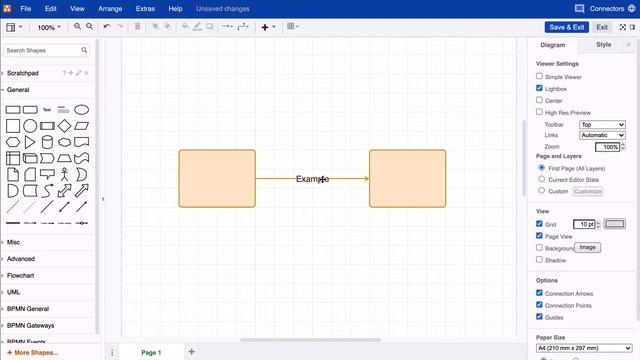
Task: Click the shadow toolbar icon
Action: click(209, 27)
